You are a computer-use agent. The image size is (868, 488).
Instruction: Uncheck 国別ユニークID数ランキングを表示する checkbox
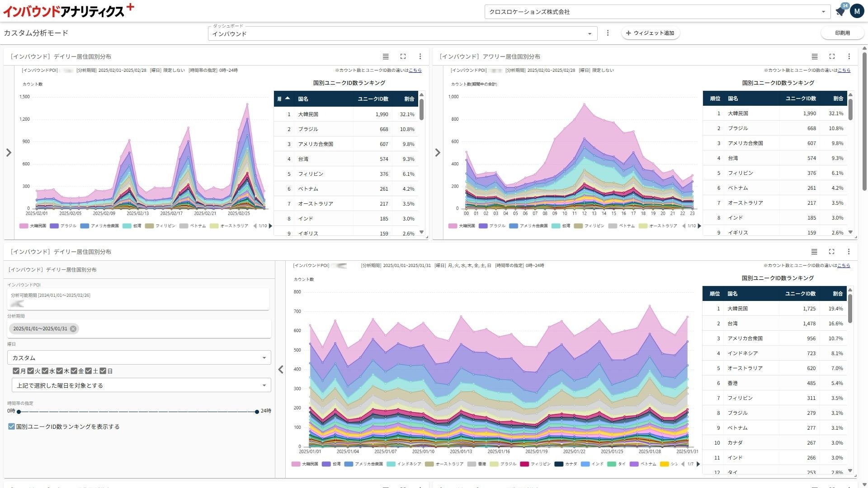[x=12, y=427]
